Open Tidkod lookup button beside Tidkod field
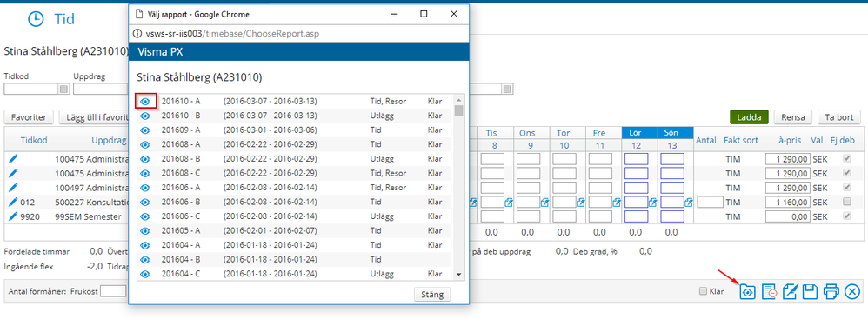Viewport: 868px width, 319px height. 63,89
